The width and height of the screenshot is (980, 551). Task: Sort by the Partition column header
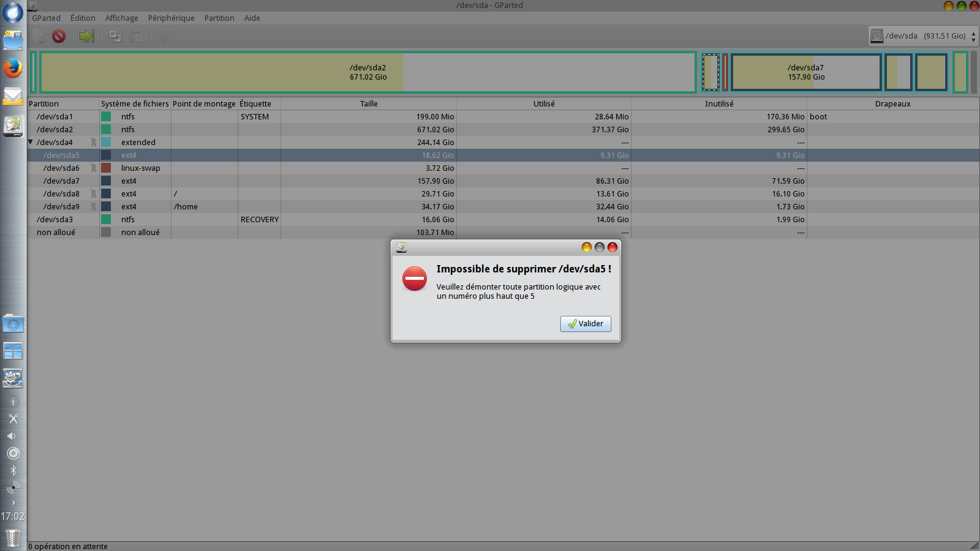tap(64, 104)
